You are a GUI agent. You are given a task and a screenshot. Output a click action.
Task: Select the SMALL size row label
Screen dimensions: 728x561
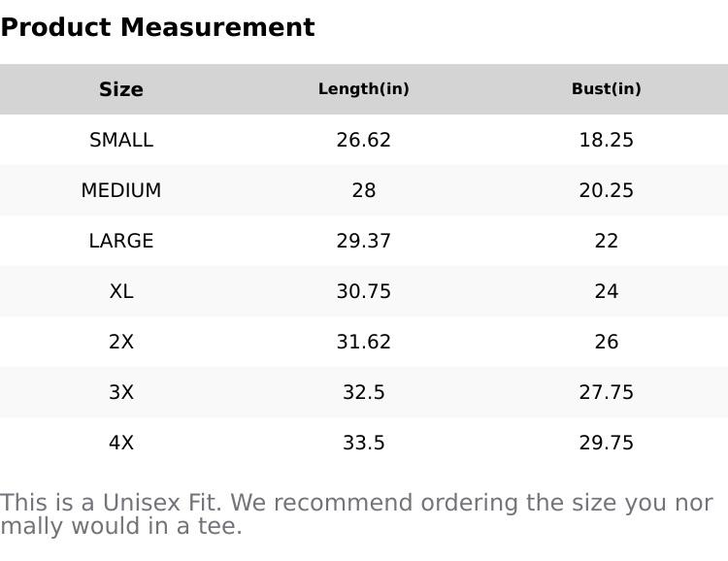tap(121, 140)
